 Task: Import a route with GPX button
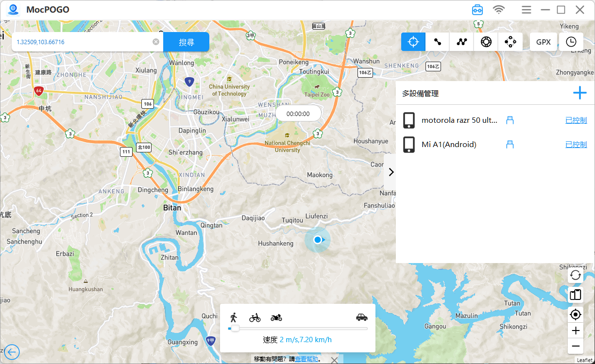click(544, 42)
